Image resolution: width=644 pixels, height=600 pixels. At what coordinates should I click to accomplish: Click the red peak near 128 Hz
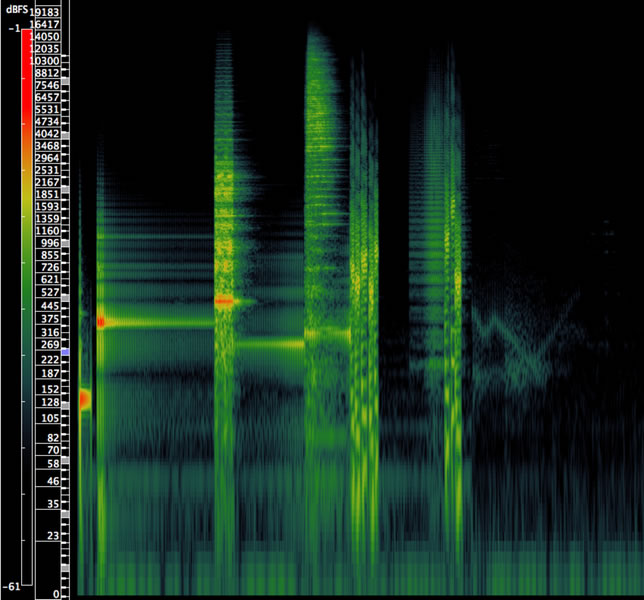(x=84, y=399)
